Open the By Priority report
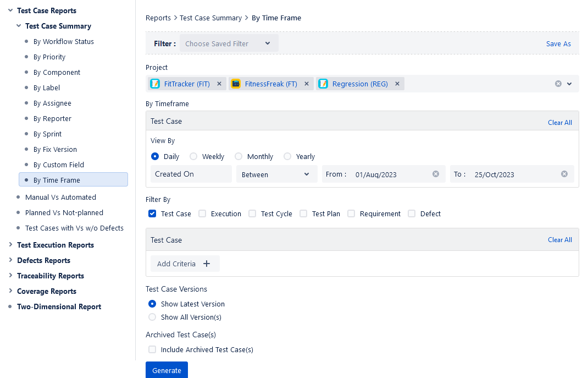This screenshot has width=588, height=378. tap(49, 57)
